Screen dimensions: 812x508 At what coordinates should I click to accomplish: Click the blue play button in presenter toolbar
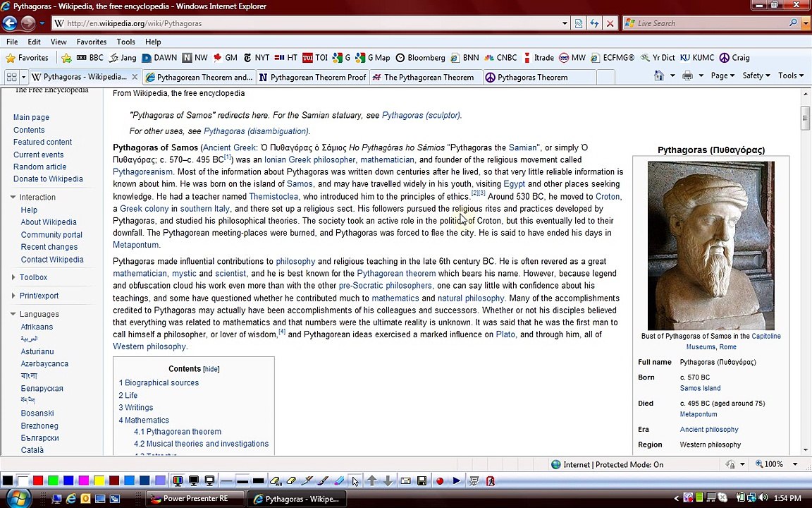click(x=456, y=481)
